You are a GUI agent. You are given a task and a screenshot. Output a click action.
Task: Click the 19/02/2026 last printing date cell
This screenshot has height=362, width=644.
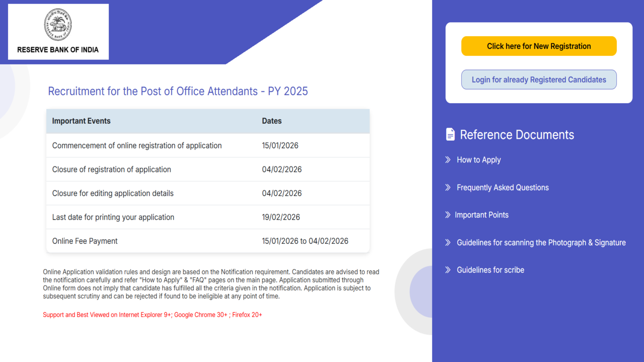point(281,217)
